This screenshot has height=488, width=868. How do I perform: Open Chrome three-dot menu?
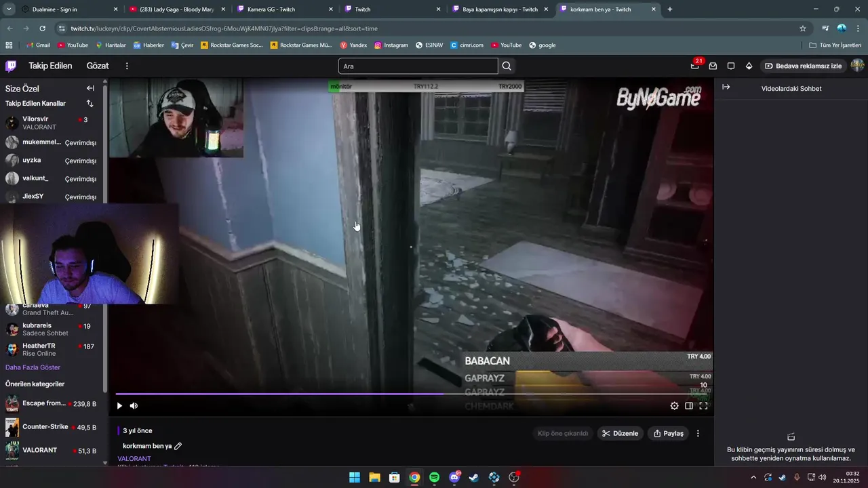coord(858,28)
